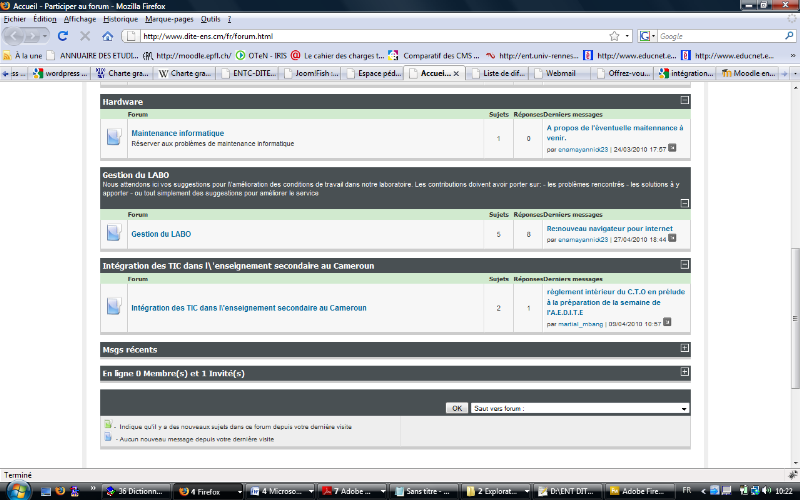The height and width of the screenshot is (500, 800).
Task: Click the volume icon in system tray
Action: 766,491
